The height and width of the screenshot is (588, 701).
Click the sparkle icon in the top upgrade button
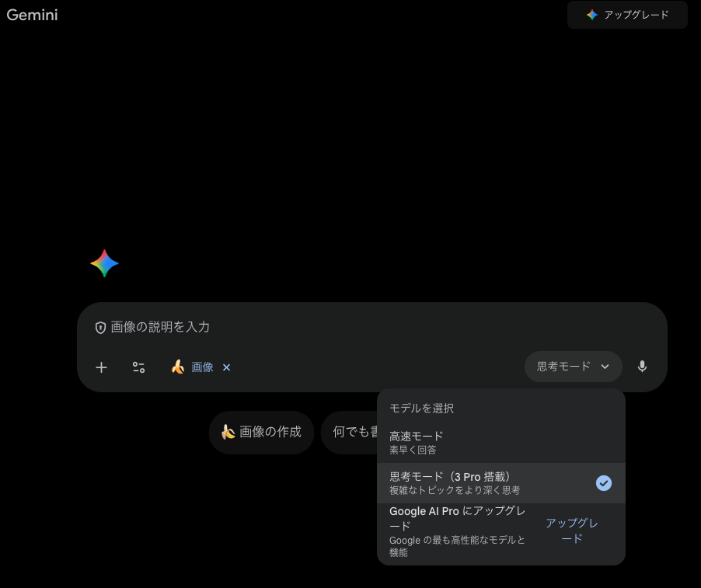pos(592,15)
